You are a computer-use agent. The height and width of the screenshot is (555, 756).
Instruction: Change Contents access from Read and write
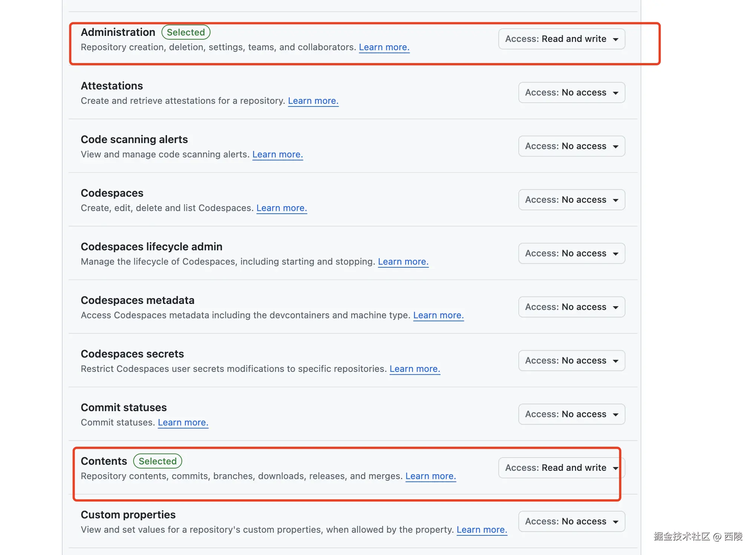[x=561, y=468]
